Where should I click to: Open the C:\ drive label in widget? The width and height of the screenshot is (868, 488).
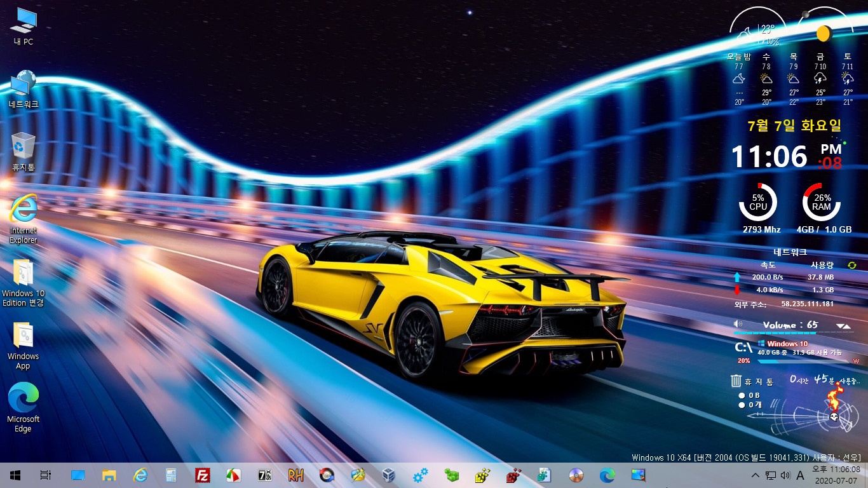[x=743, y=348]
